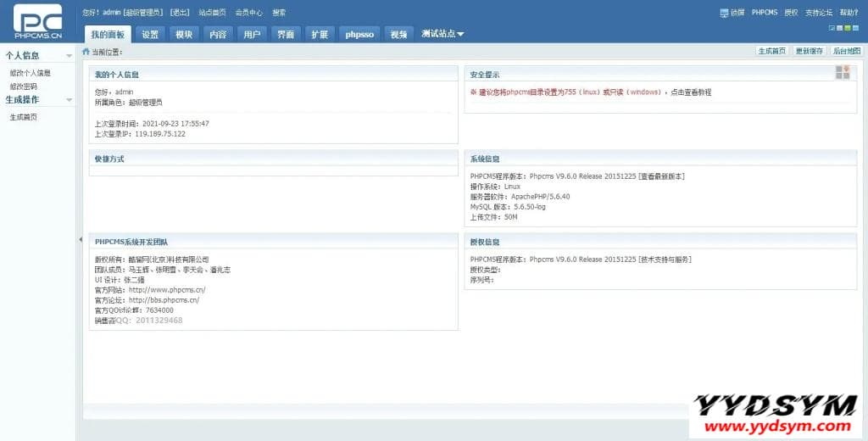Open 修改密码 in the sidebar

tap(23, 87)
